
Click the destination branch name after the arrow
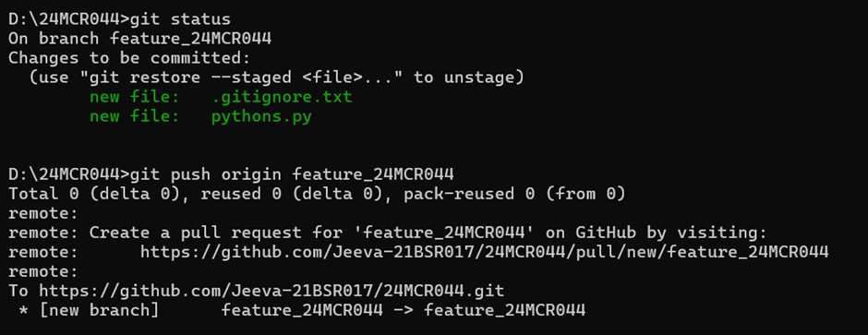coord(505,310)
